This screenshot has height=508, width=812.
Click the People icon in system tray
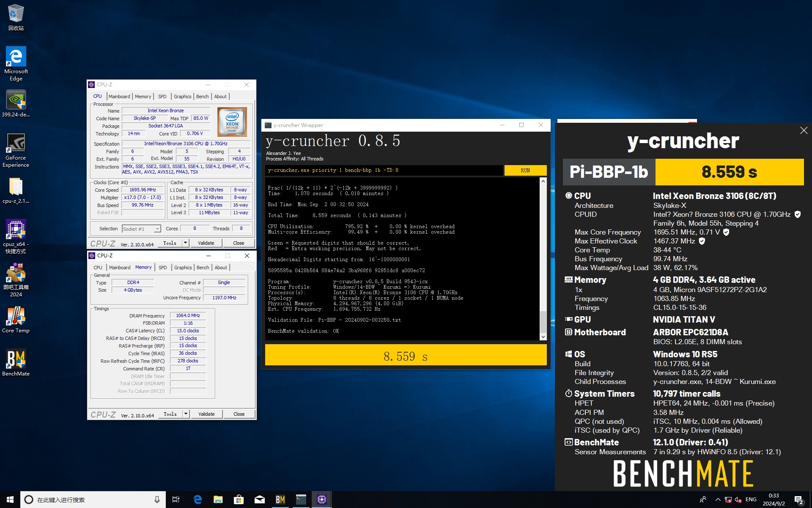[x=702, y=500]
